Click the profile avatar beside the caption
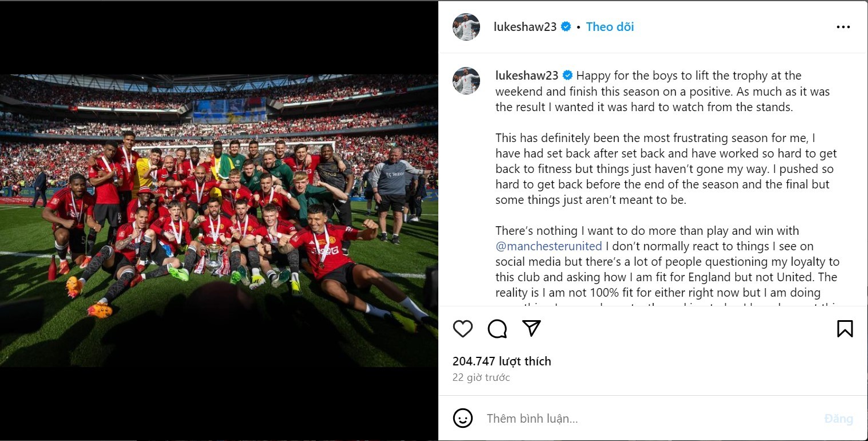 [x=466, y=81]
